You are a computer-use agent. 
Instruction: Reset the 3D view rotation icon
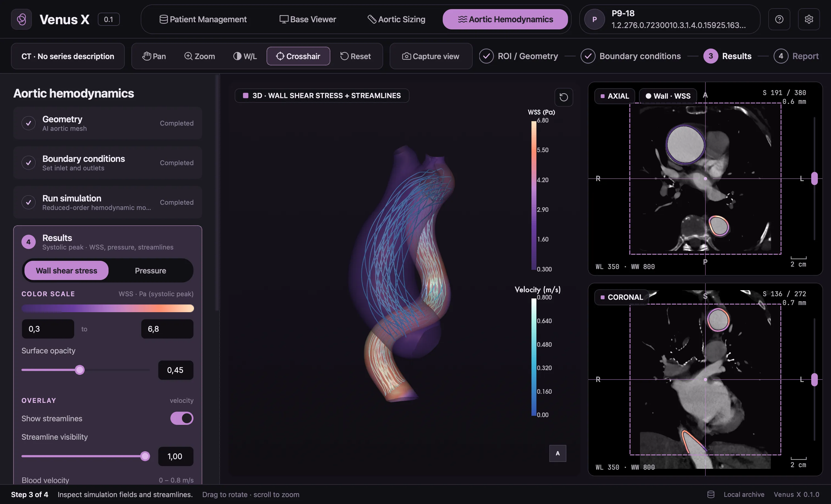(x=564, y=97)
